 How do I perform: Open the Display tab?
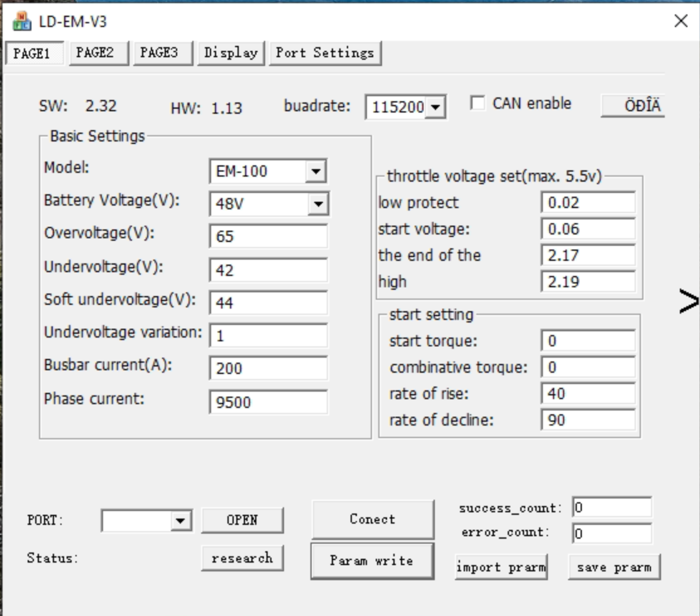(231, 53)
